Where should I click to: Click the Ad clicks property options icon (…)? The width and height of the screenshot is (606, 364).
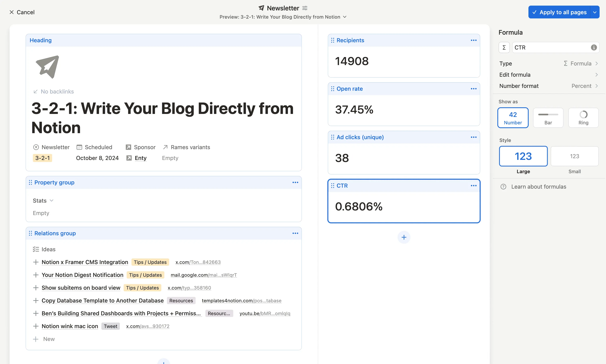474,137
